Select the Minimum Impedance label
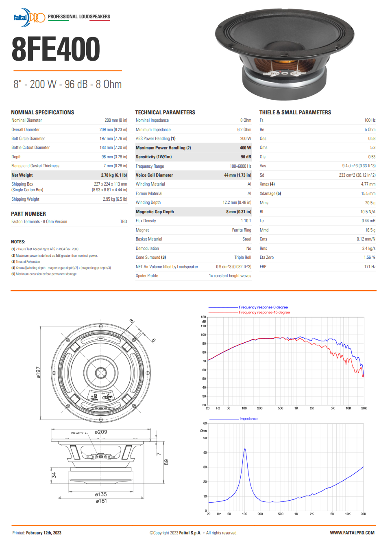The height and width of the screenshot is (547, 392). tap(153, 130)
